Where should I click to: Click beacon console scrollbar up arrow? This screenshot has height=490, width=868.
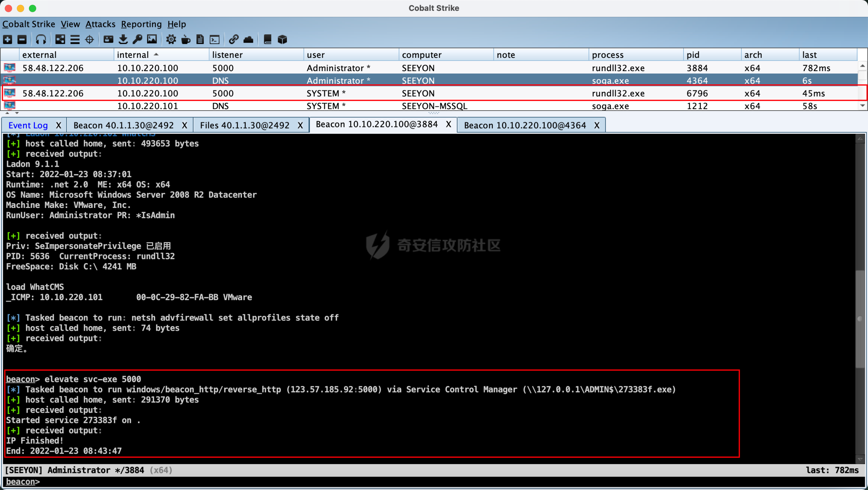(860, 138)
